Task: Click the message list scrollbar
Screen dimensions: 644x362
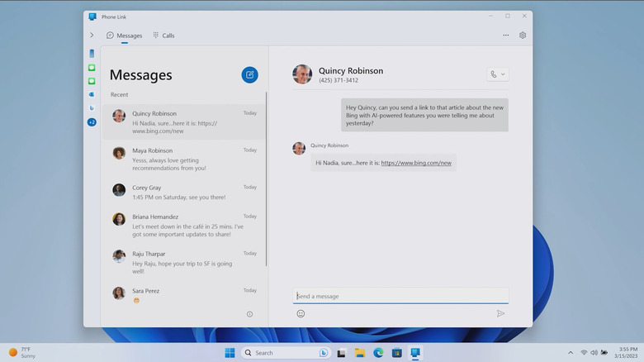Action: point(266,178)
